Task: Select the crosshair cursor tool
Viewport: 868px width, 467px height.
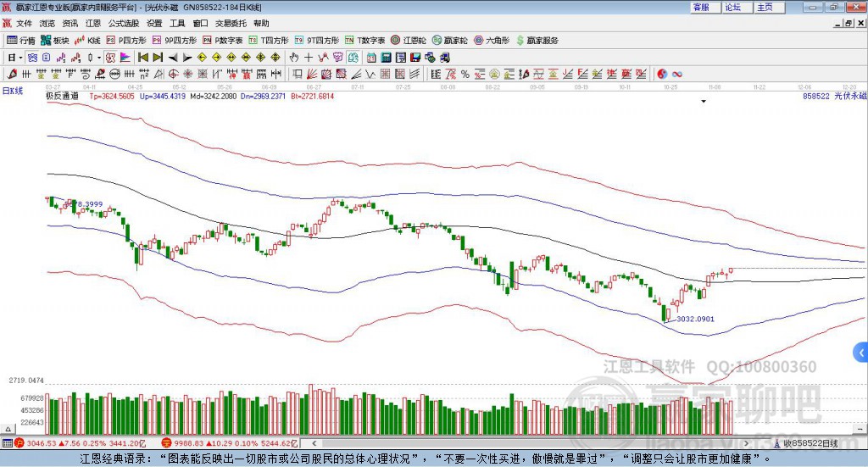Action: click(x=309, y=57)
